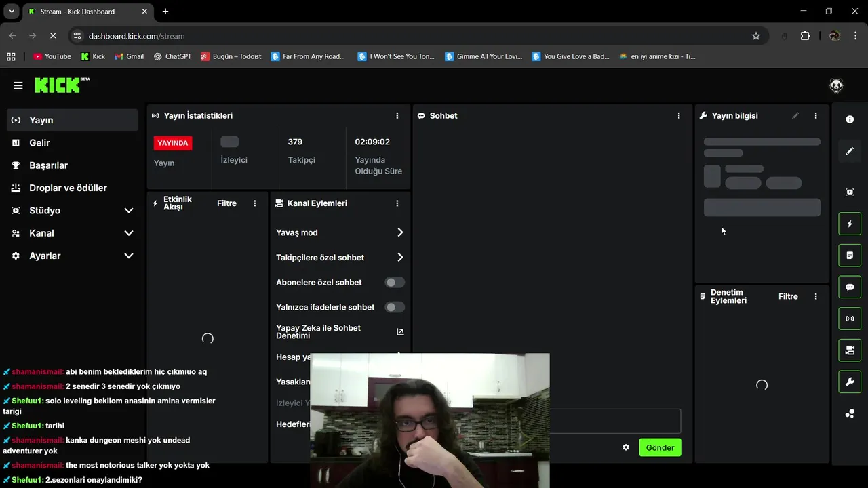Open the YouTube bookmark
The height and width of the screenshot is (488, 868).
[52, 56]
